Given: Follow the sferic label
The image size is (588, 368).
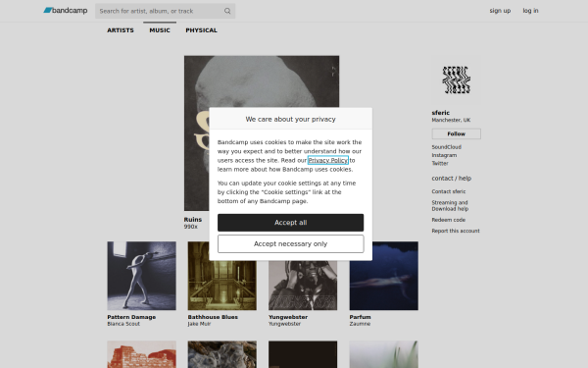Looking at the screenshot, I should [x=456, y=133].
